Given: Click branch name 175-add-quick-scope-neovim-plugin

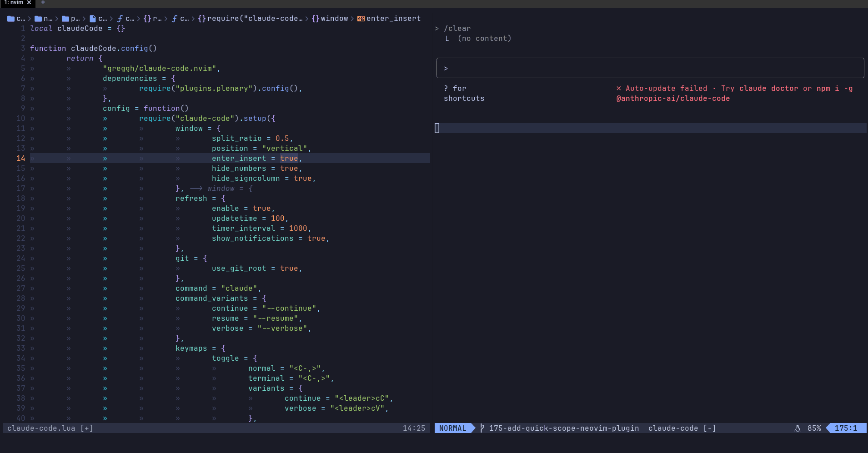Looking at the screenshot, I should tap(564, 428).
